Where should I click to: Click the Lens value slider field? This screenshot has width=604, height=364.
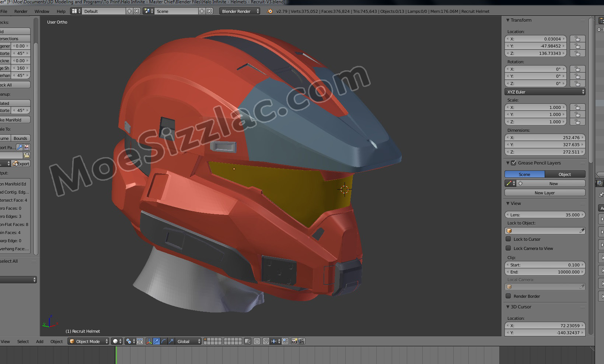coord(545,215)
